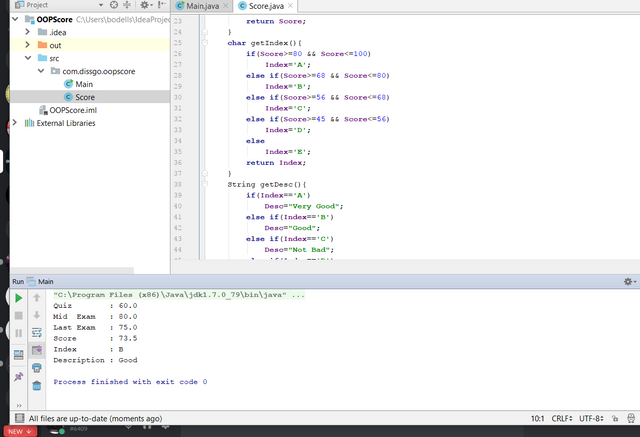Image resolution: width=640 pixels, height=437 pixels.
Task: Collapse the src folder
Action: pos(28,58)
